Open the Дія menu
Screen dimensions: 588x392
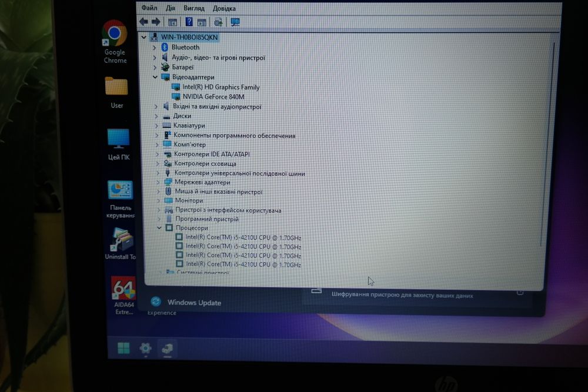[x=171, y=8]
